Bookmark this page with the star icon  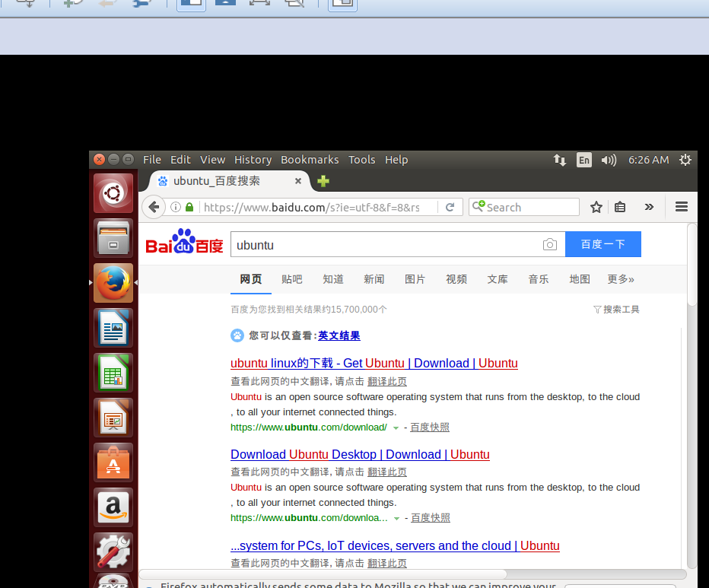pos(596,207)
